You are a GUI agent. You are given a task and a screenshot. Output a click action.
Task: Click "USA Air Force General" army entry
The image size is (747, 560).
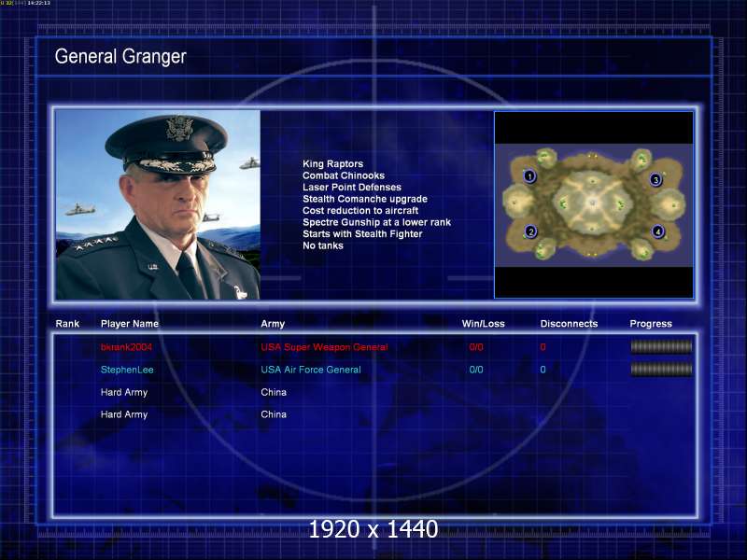tap(311, 370)
